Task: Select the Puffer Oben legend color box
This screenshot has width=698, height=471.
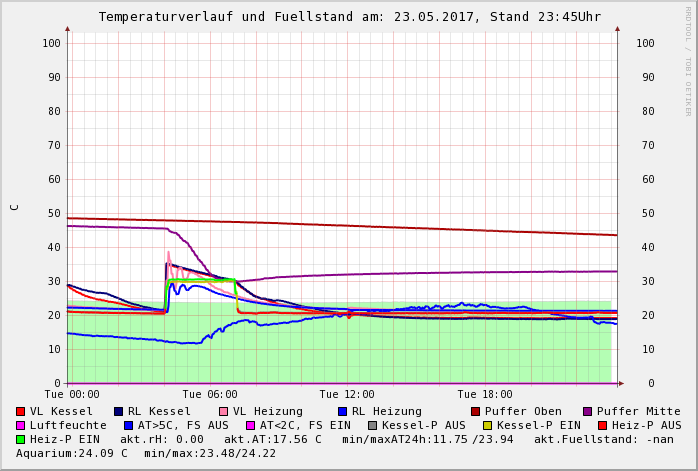Action: (476, 411)
